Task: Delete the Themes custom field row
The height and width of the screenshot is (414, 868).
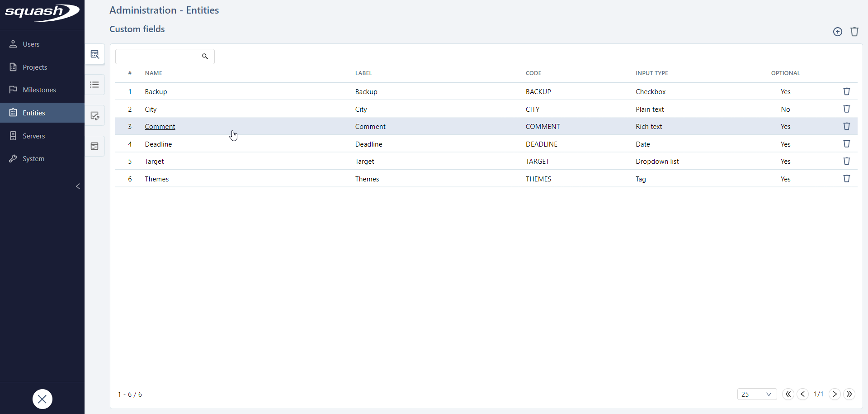Action: tap(847, 178)
